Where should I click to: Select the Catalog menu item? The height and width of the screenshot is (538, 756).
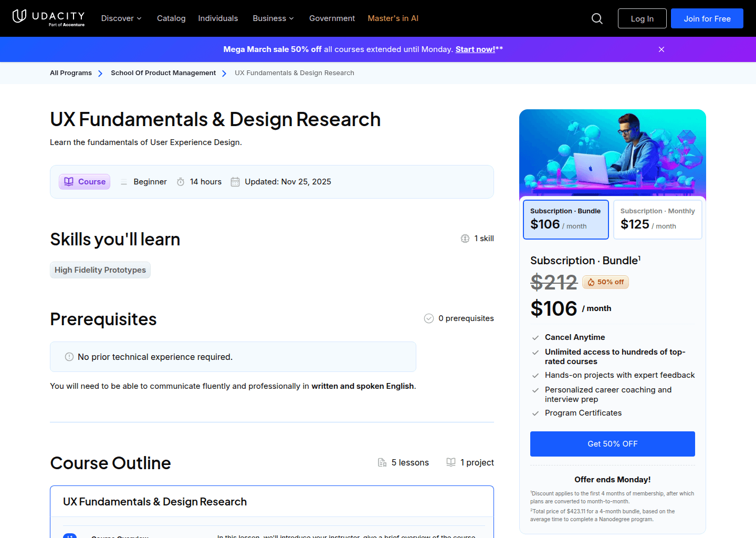(x=171, y=18)
